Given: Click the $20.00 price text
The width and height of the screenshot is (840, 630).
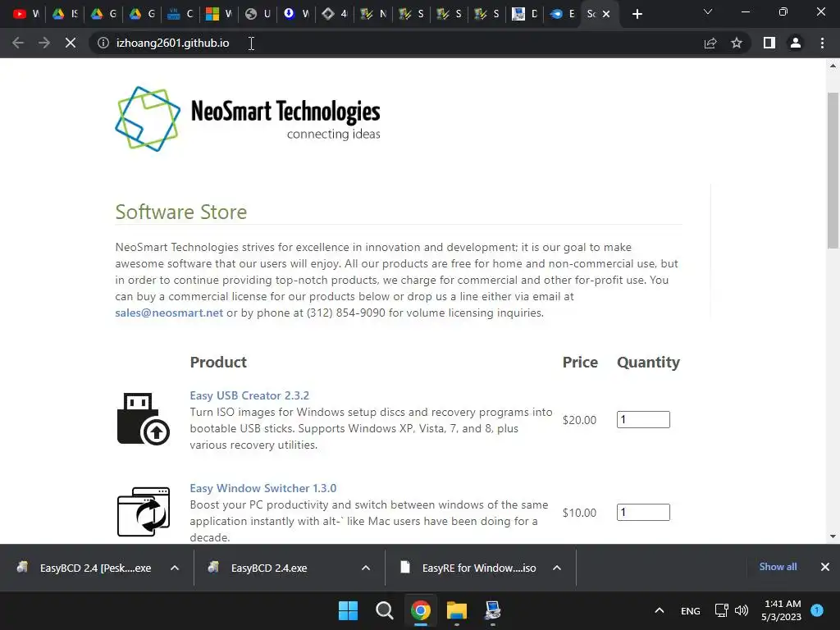Looking at the screenshot, I should click(x=579, y=420).
